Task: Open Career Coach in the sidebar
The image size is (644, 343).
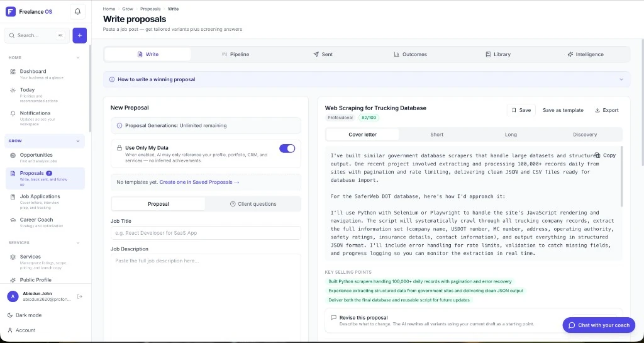Action: (x=45, y=222)
